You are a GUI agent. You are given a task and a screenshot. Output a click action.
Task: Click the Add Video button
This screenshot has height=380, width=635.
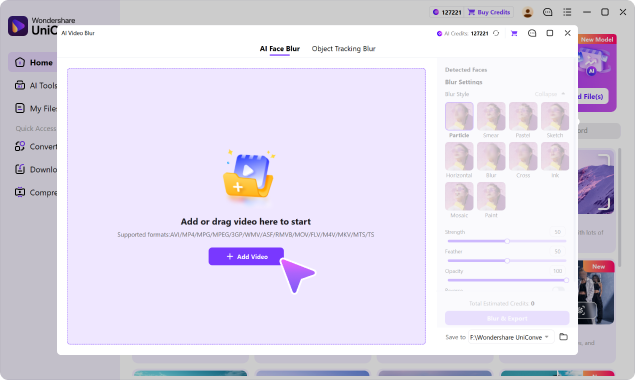tap(246, 256)
